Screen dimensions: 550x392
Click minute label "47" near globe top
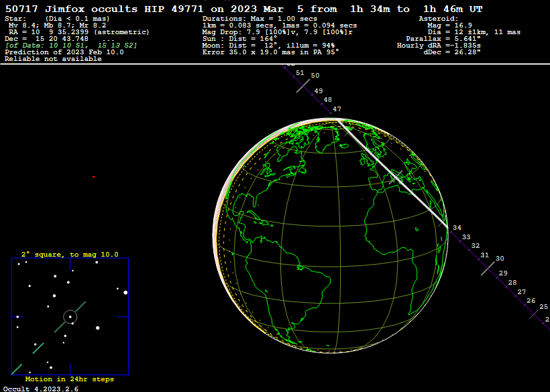[x=337, y=109]
